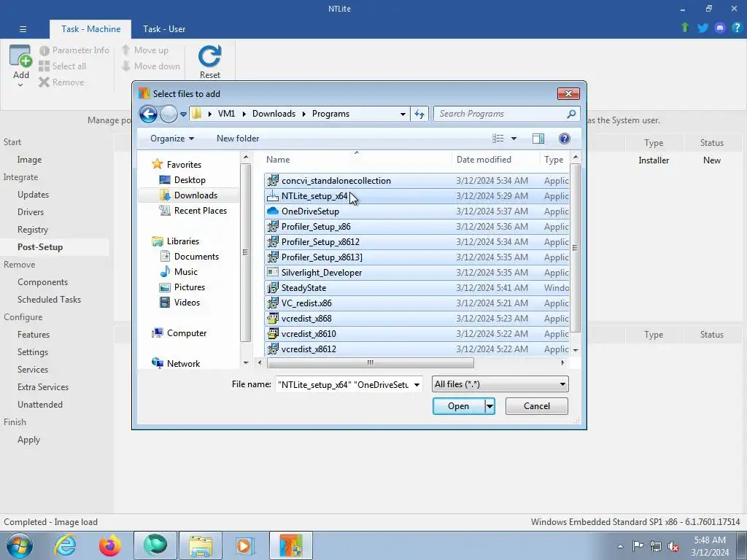Click the dialog Back arrow button
The width and height of the screenshot is (747, 560).
pos(148,114)
